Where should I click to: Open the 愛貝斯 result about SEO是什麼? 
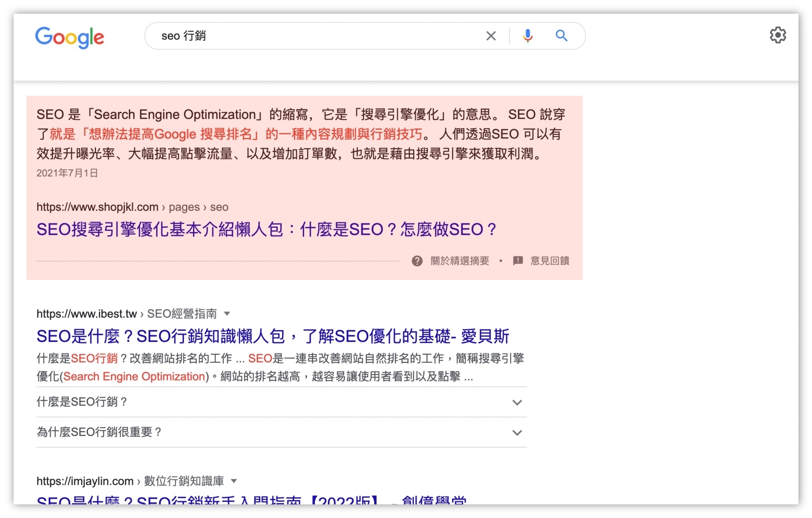pyautogui.click(x=273, y=336)
